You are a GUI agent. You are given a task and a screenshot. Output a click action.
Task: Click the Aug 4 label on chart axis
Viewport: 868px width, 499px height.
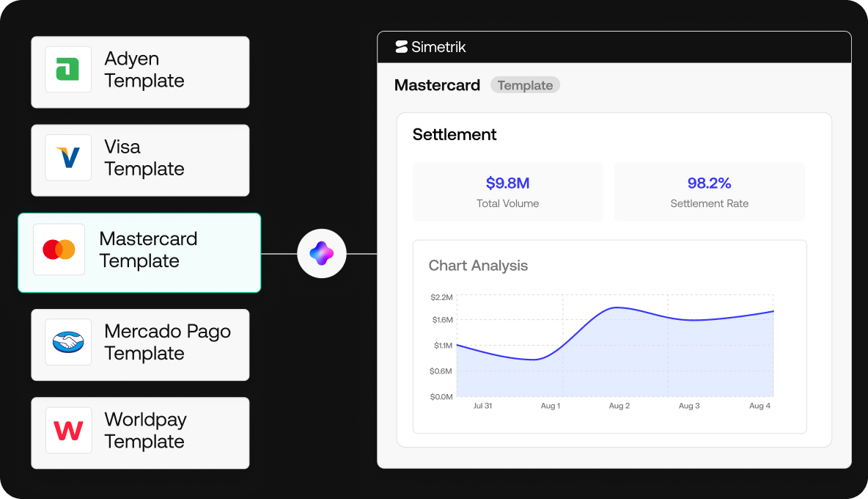click(x=759, y=406)
